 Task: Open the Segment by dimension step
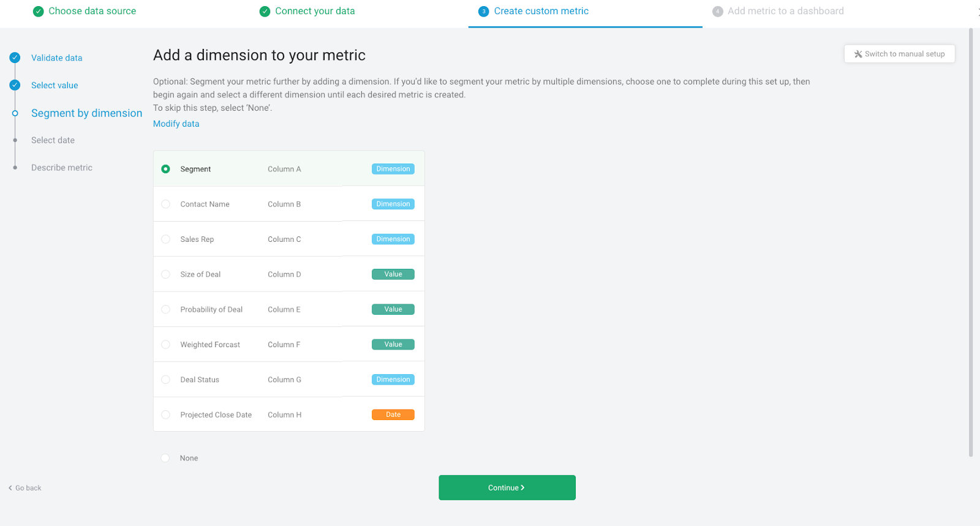(x=86, y=113)
